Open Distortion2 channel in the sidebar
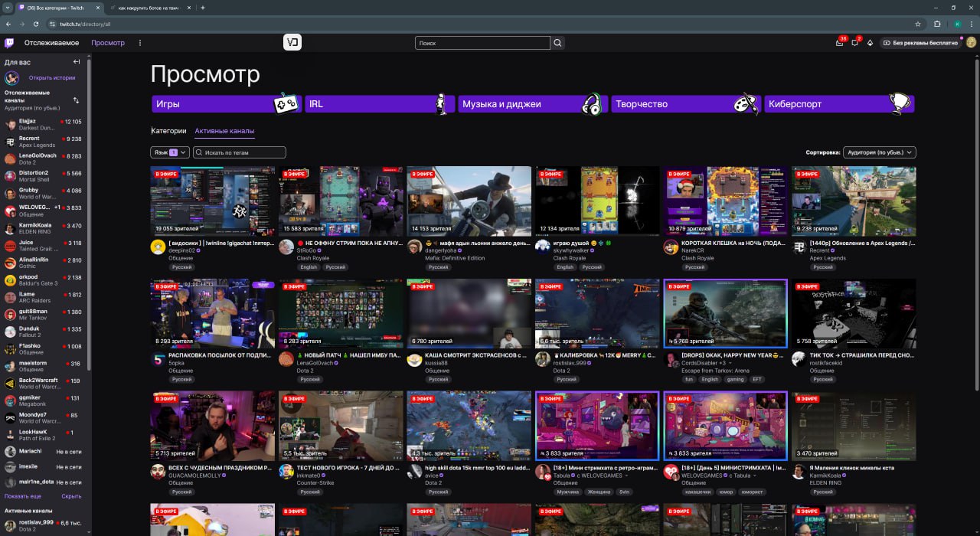The width and height of the screenshot is (980, 536). click(45, 176)
